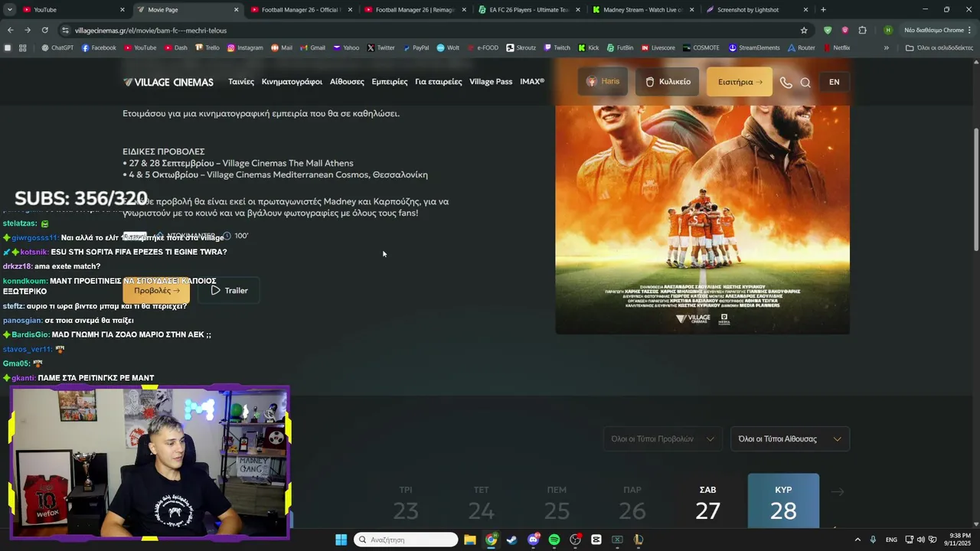The width and height of the screenshot is (980, 551).
Task: Open a new browser tab with plus
Action: (x=823, y=10)
